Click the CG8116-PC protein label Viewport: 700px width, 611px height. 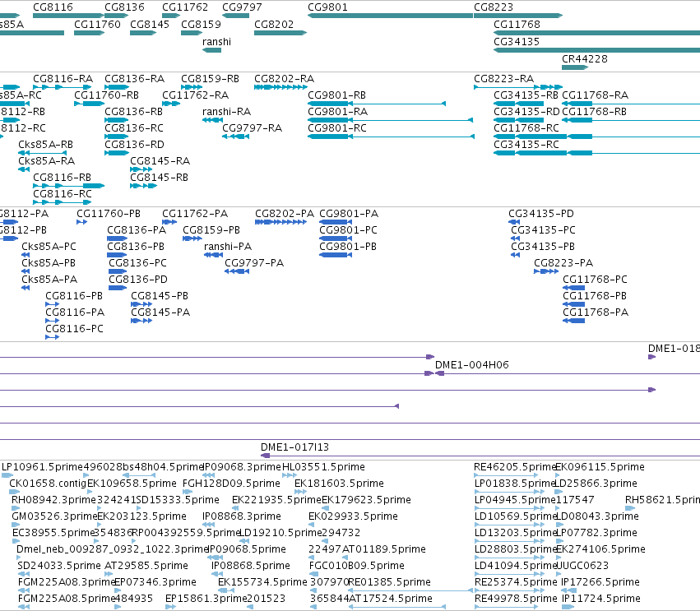(x=75, y=329)
